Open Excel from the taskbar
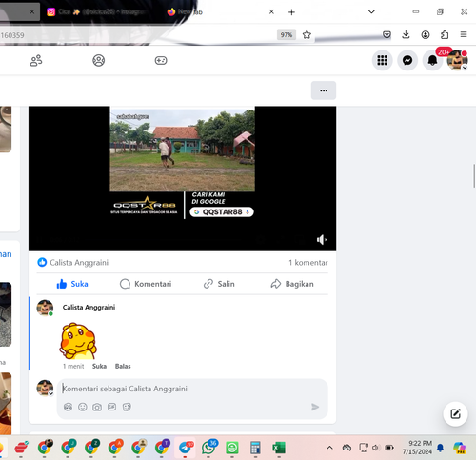Viewport: 476px width, 460px height. (x=279, y=448)
